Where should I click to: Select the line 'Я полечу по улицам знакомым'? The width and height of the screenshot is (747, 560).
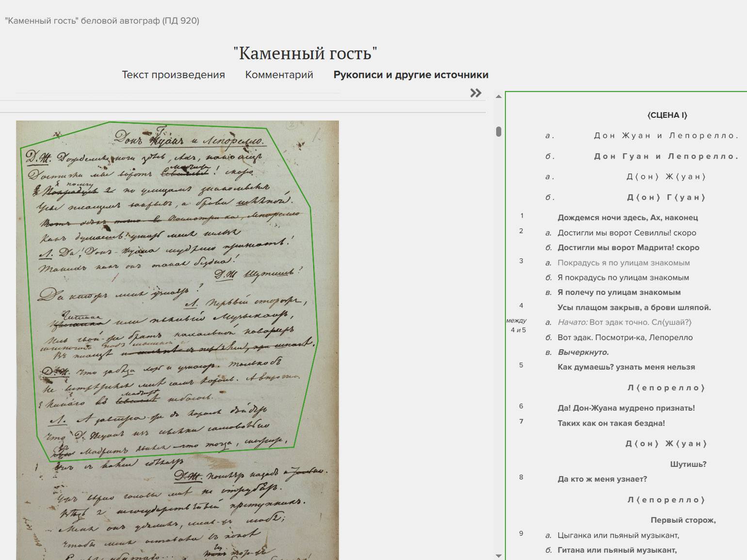coord(619,292)
